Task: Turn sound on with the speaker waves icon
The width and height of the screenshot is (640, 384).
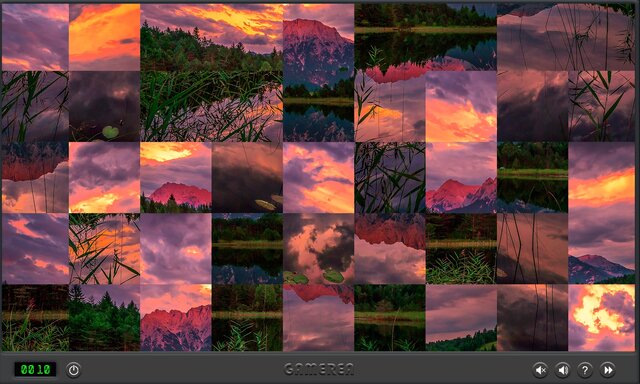Action: [x=563, y=370]
